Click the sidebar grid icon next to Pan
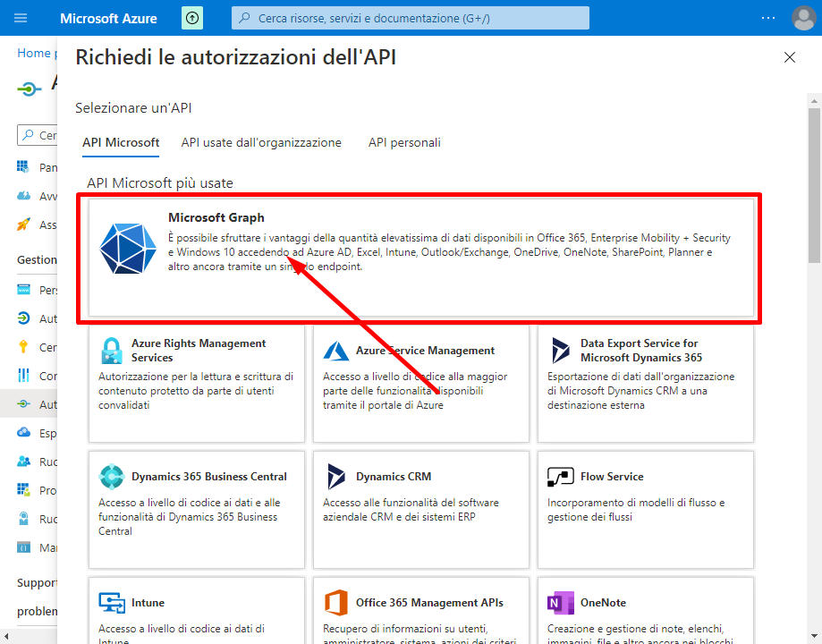Viewport: 822px width, 644px height. [x=23, y=167]
